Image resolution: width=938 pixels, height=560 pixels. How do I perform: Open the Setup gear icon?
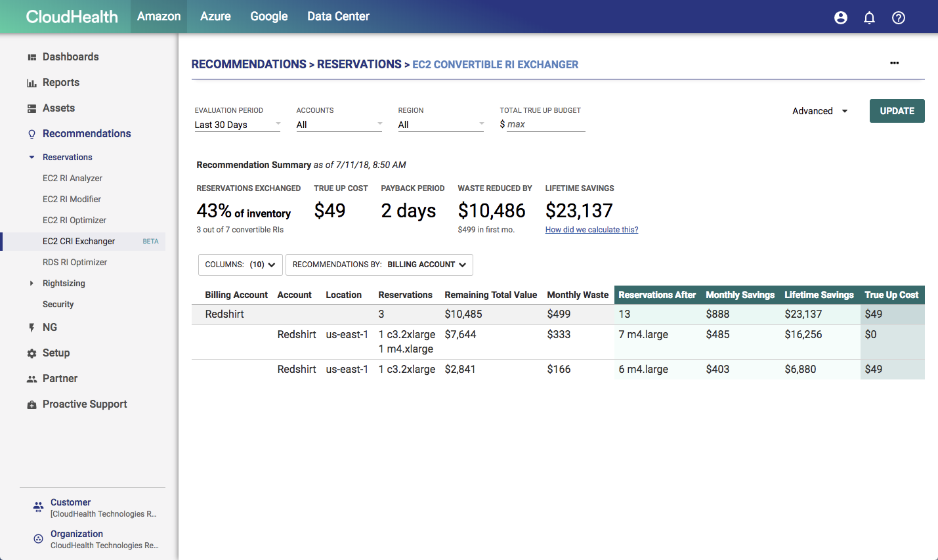[x=31, y=353]
